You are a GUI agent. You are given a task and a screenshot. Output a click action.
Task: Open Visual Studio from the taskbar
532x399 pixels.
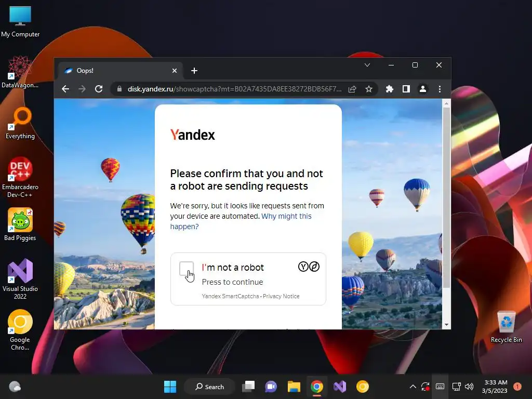click(x=340, y=387)
